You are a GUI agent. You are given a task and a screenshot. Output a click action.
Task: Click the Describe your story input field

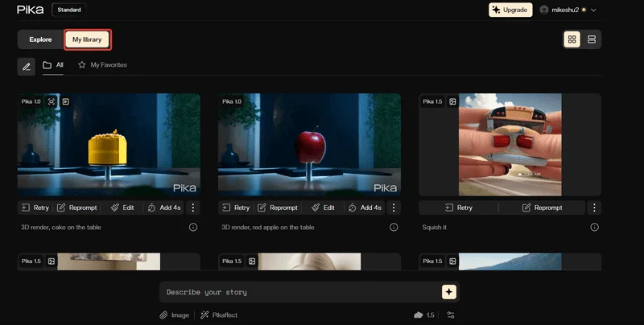[298, 292]
